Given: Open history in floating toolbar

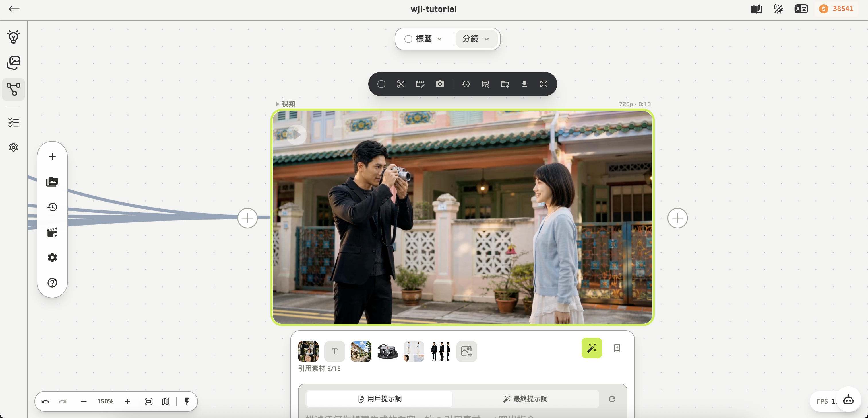Looking at the screenshot, I should click(52, 207).
